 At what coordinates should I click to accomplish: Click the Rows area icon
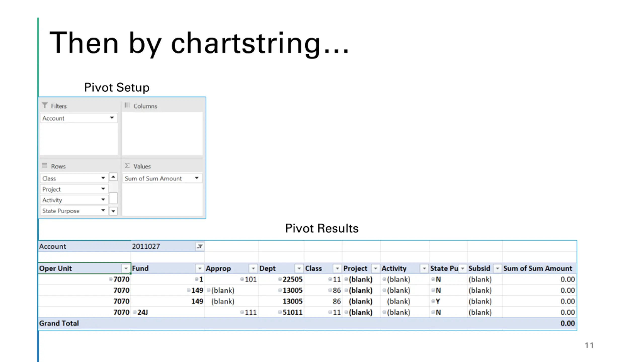[45, 166]
